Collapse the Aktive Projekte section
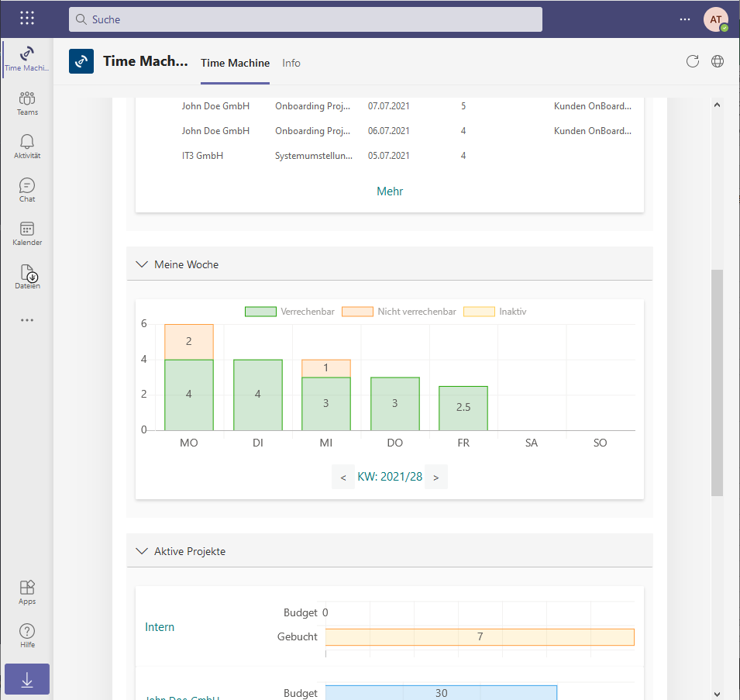Screen dimensions: 740x700 point(142,551)
